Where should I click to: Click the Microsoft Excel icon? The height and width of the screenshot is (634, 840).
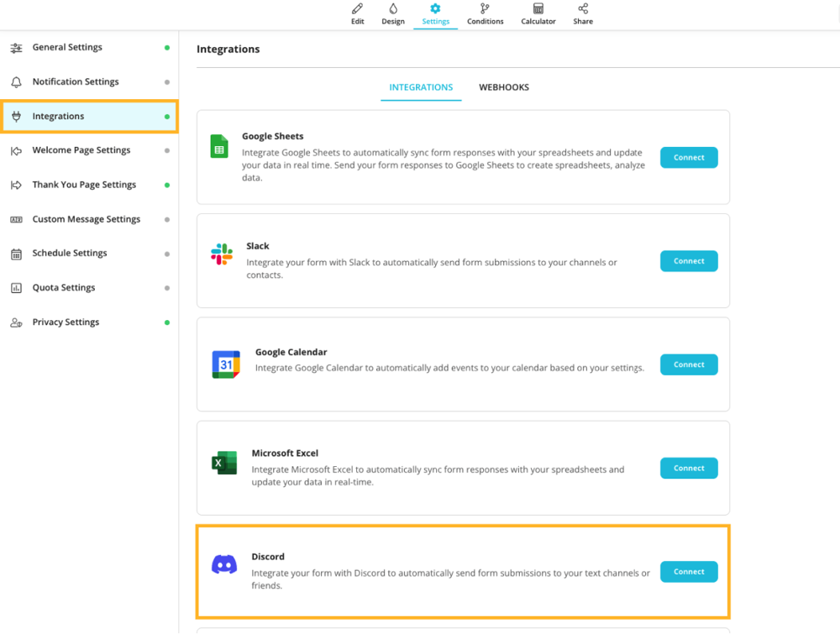point(224,463)
